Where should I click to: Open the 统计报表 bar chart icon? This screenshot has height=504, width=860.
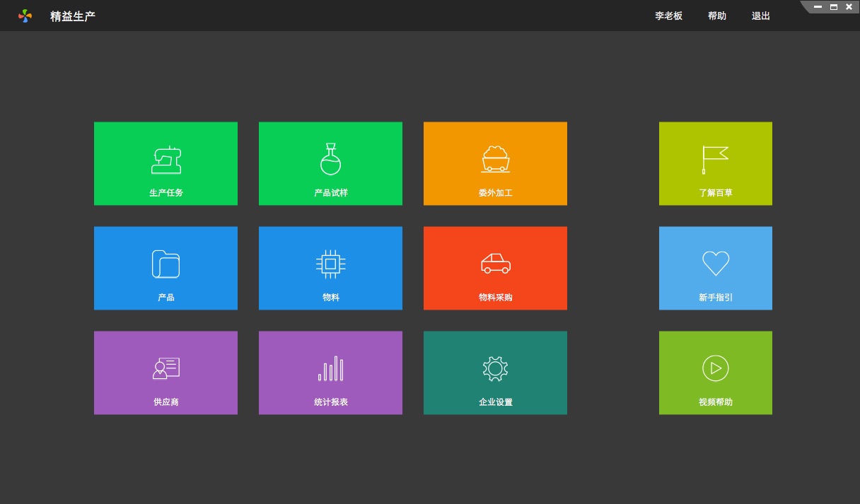click(x=330, y=368)
